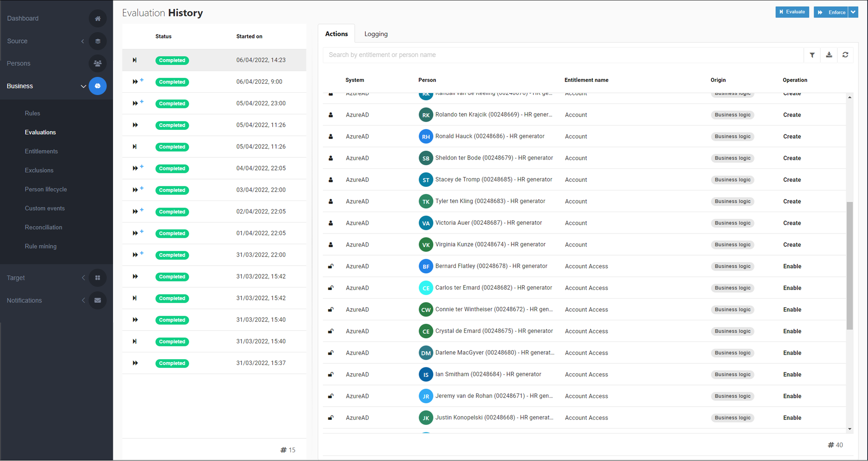The height and width of the screenshot is (461, 868).
Task: Open the Source layers icon in sidebar
Action: coord(98,41)
